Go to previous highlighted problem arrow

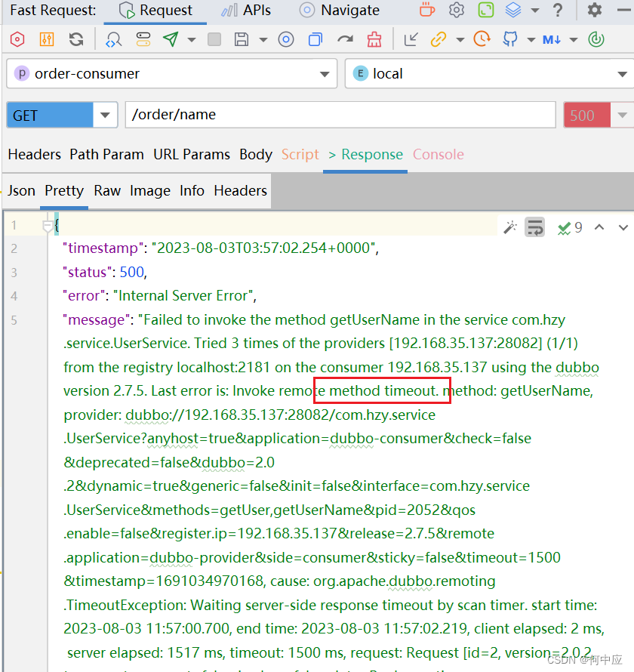(599, 227)
